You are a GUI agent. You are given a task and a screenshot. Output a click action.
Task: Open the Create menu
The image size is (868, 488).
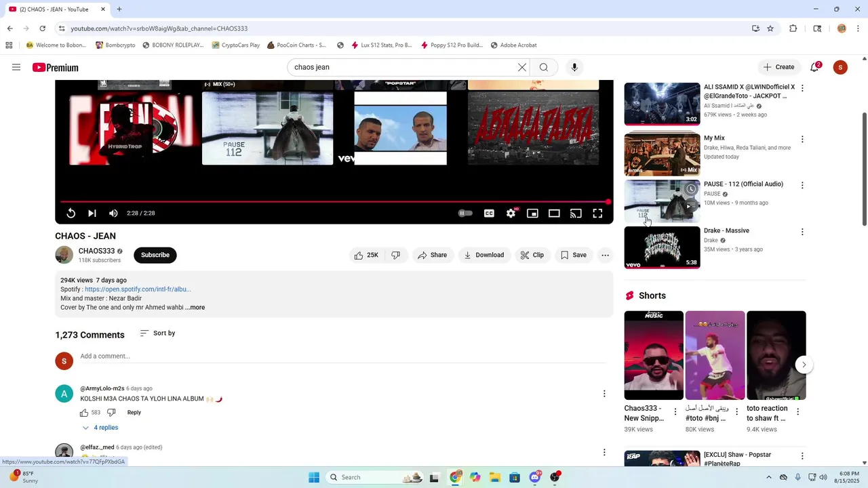(778, 67)
